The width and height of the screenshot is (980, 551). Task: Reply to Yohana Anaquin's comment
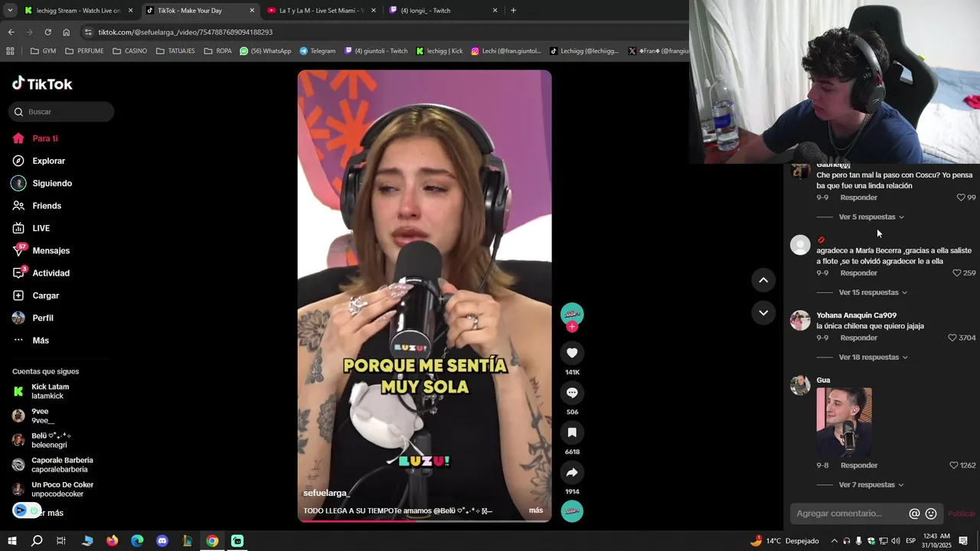point(858,337)
